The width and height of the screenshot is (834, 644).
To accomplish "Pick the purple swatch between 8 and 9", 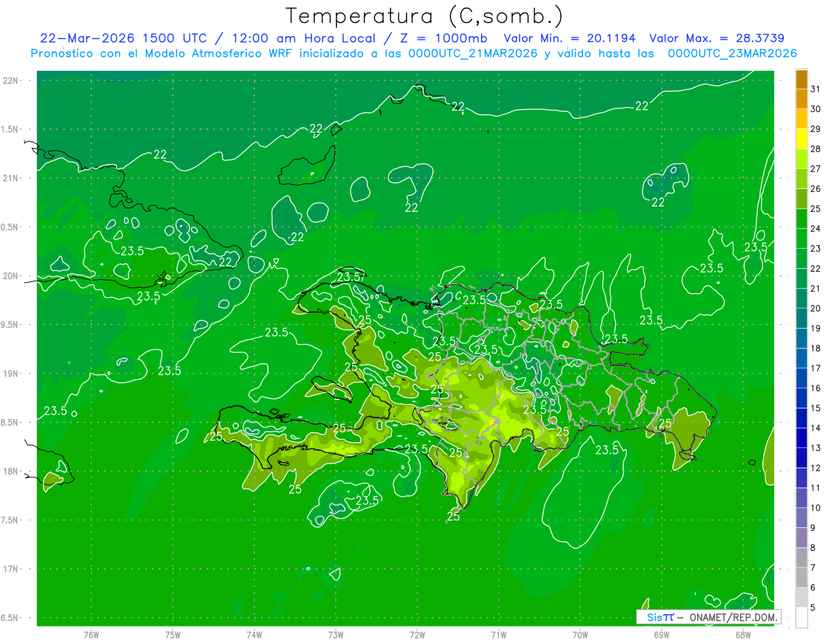I will point(801,538).
